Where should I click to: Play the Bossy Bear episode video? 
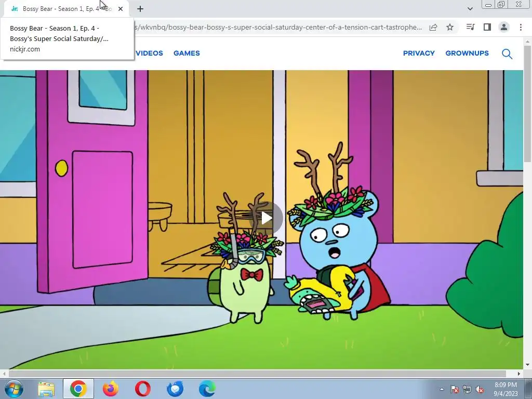coord(266,218)
